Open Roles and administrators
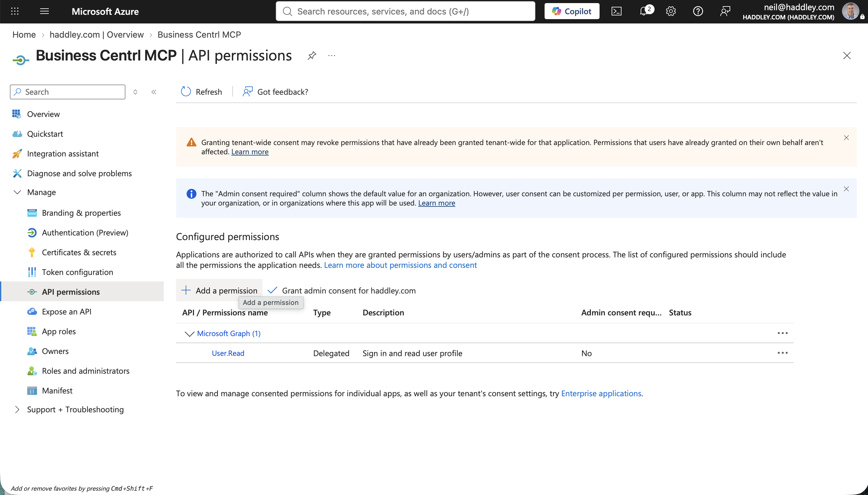 [x=85, y=371]
